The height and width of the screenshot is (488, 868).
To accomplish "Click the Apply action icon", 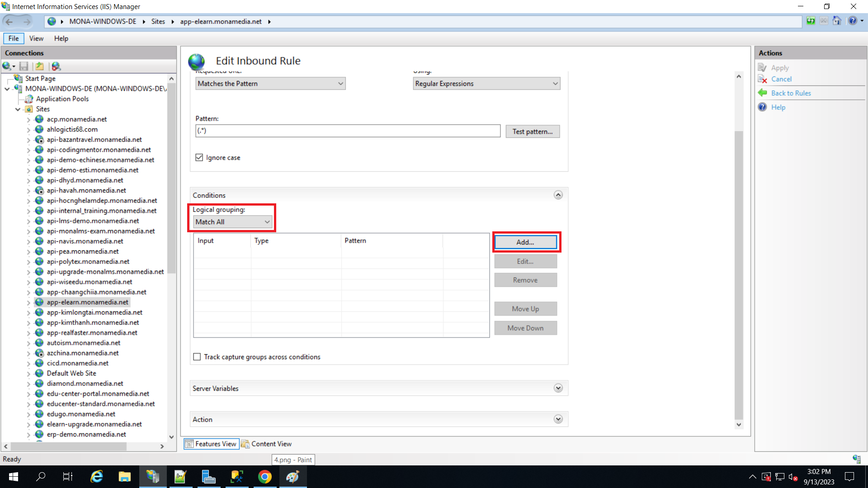I will (762, 68).
